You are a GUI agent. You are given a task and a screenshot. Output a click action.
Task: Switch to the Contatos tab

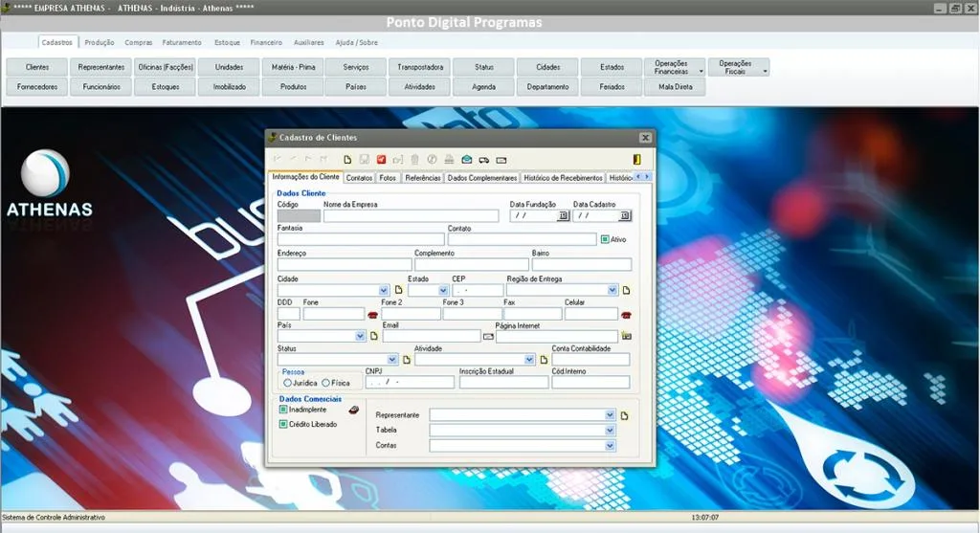(360, 178)
